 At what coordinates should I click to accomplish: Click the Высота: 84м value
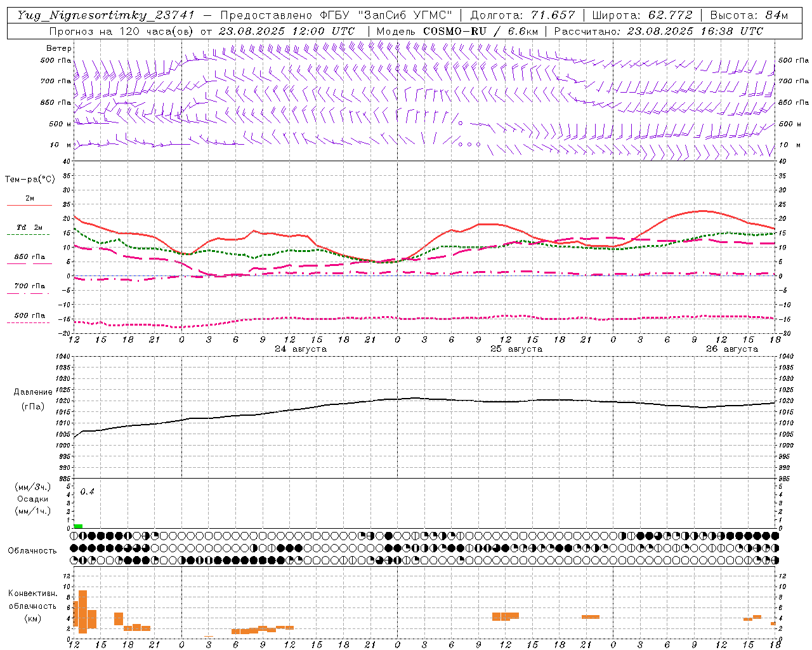749,15
